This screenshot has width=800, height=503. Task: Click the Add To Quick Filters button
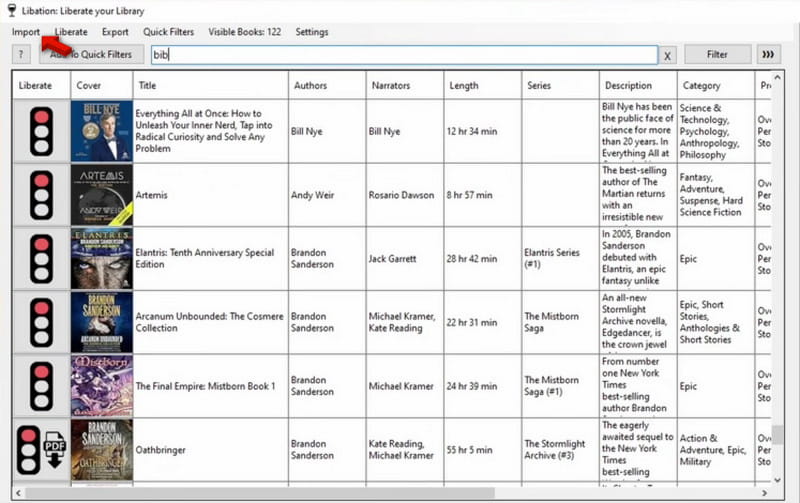click(91, 54)
